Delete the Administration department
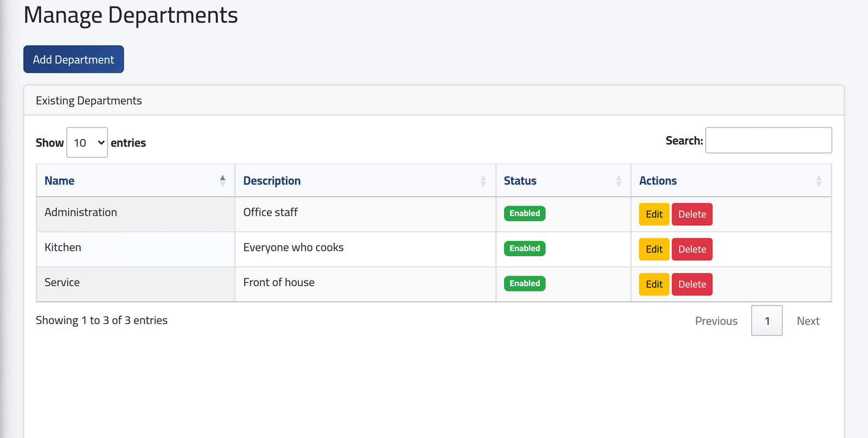868x438 pixels. [x=692, y=214]
